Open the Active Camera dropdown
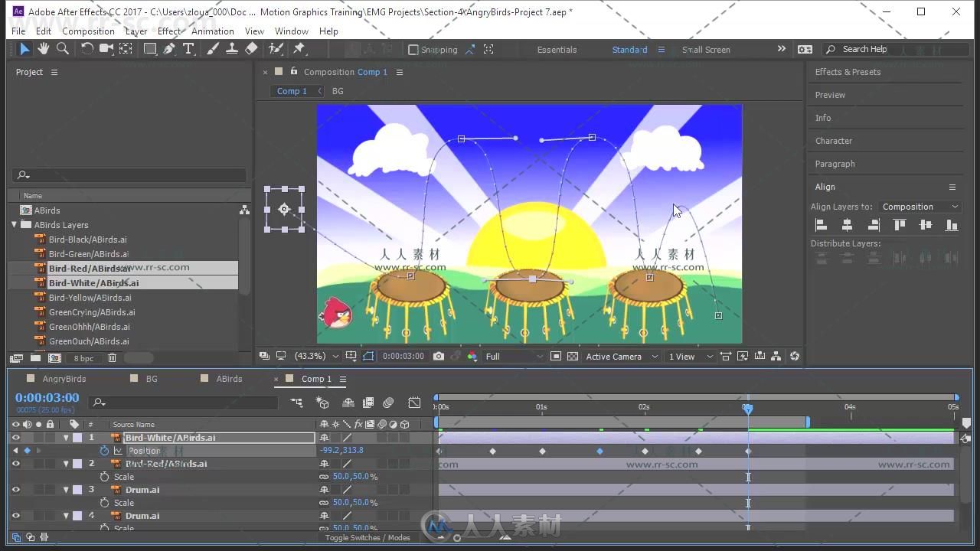Viewport: 980px width, 551px height. [x=621, y=357]
